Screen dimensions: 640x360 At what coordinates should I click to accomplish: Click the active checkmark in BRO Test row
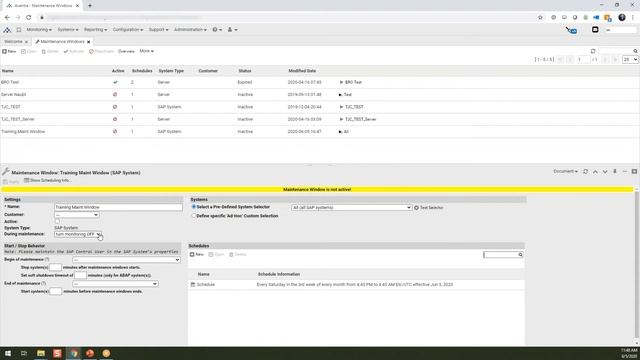tap(115, 82)
